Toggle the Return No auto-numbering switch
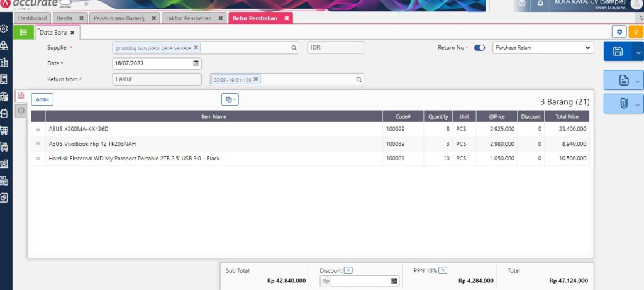The width and height of the screenshot is (644, 290). point(479,48)
